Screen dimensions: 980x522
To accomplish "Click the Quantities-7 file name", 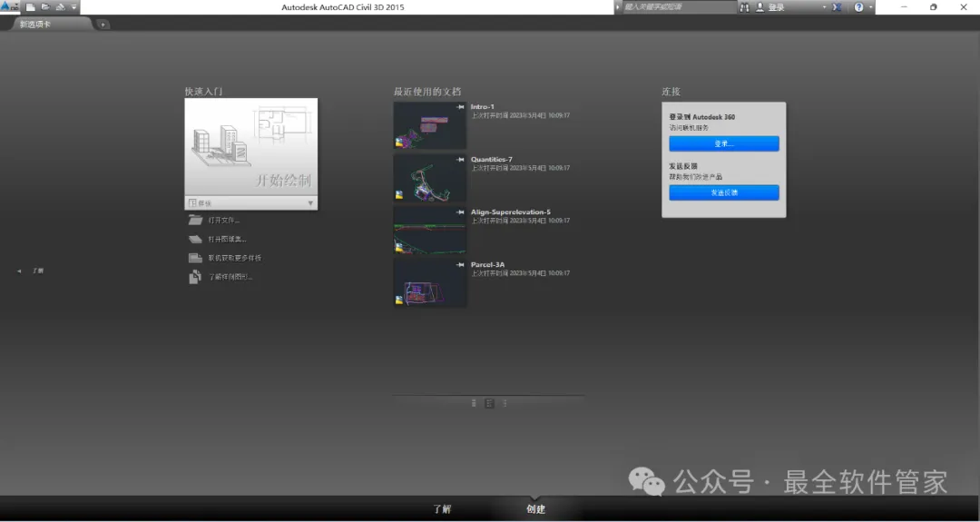I will 491,160.
